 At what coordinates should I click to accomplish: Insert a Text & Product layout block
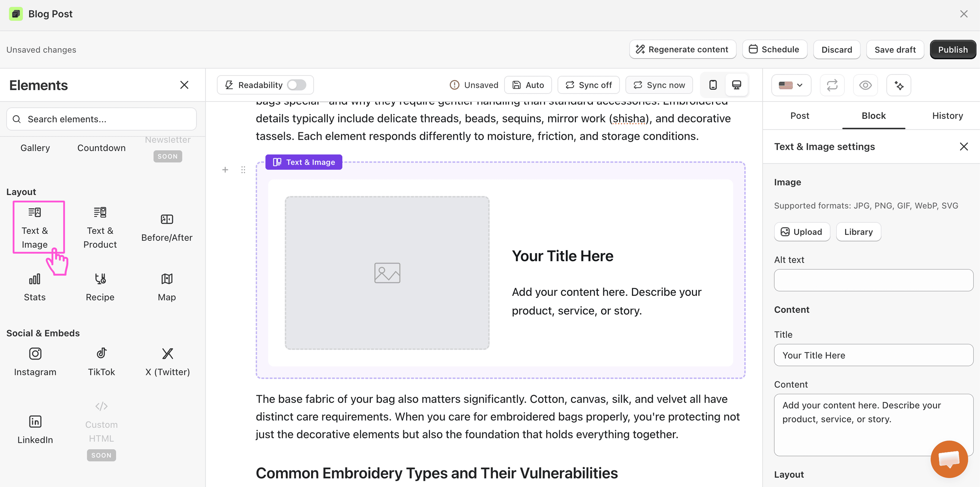point(100,227)
